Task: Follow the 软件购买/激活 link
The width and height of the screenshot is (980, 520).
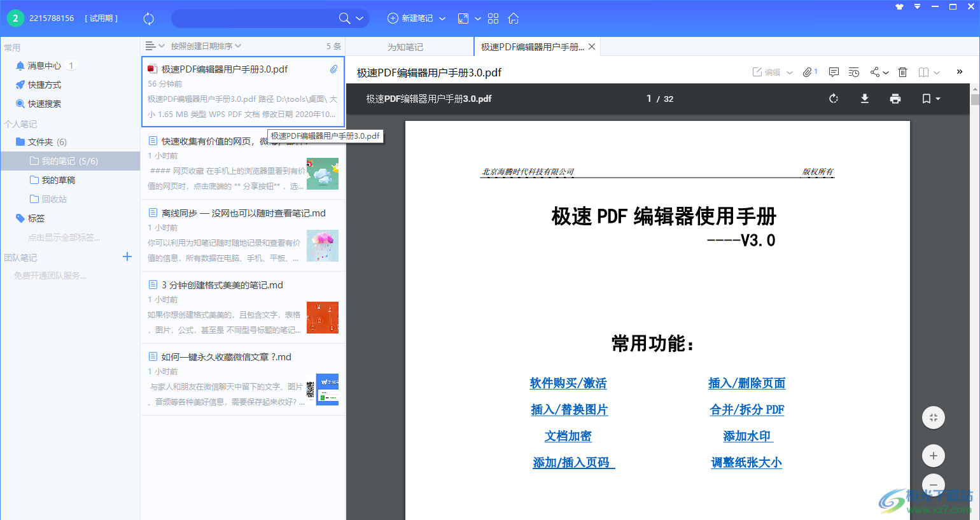Action: click(568, 383)
